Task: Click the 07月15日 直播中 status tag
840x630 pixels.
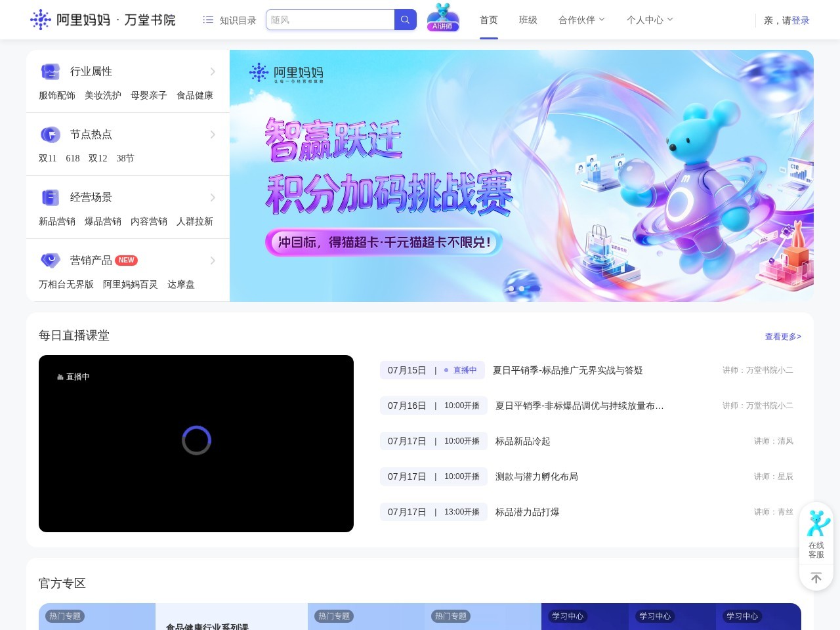Action: coord(432,370)
